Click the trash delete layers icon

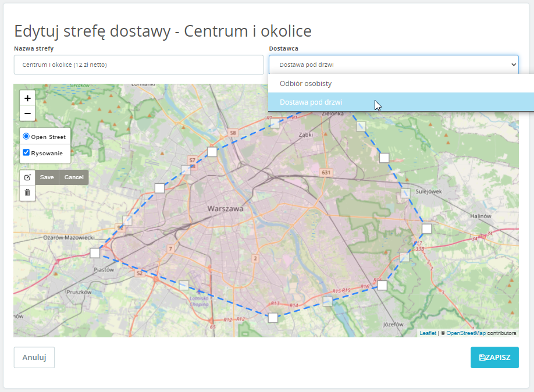coord(27,193)
